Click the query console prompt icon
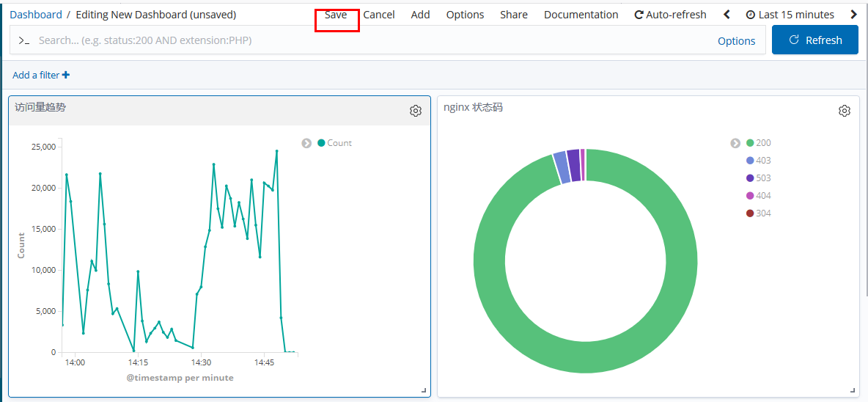868x402 pixels. 23,40
